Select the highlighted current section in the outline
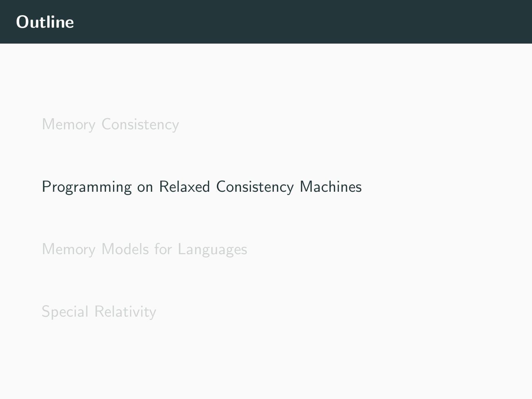This screenshot has height=399, width=532. click(x=201, y=187)
